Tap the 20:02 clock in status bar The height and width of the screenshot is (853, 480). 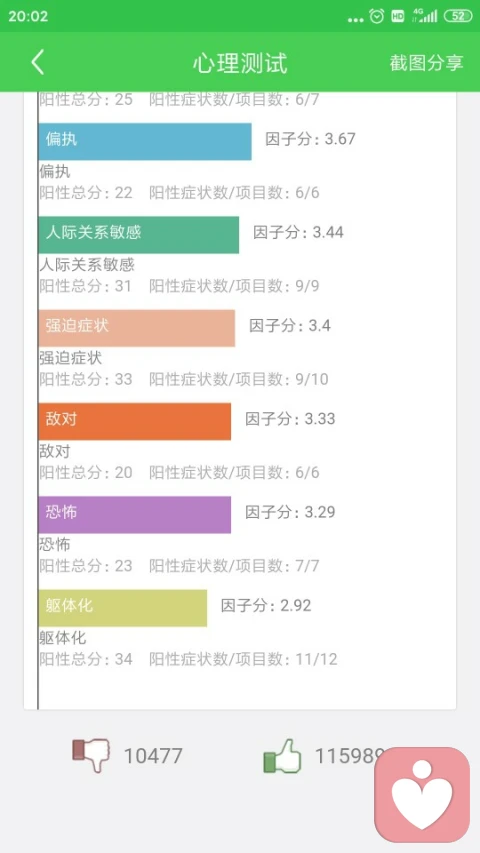pos(28,16)
